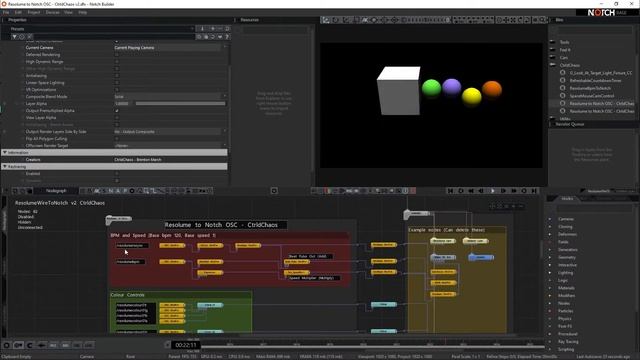The image size is (640, 360).
Task: Toggle the Linear Space Lighting checkbox
Action: (117, 82)
